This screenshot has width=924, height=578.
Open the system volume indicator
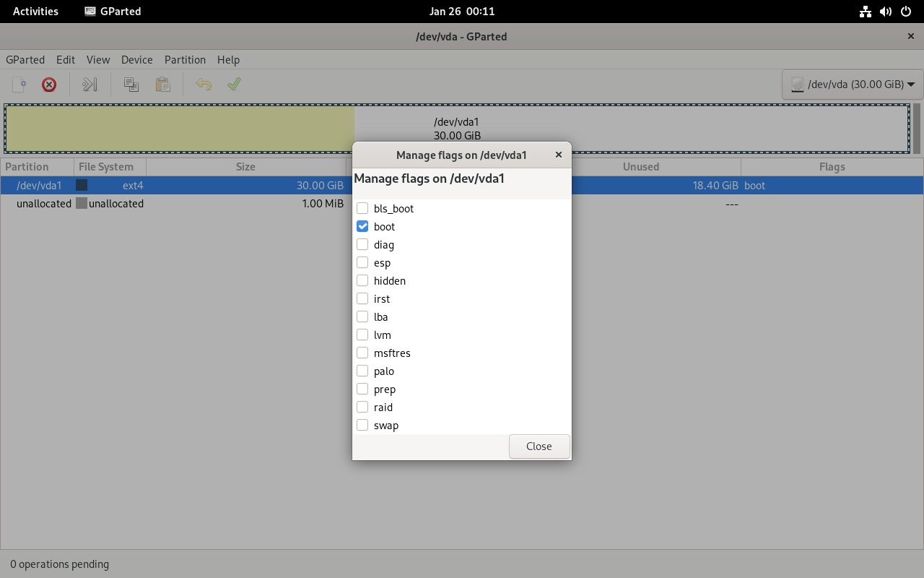(886, 12)
